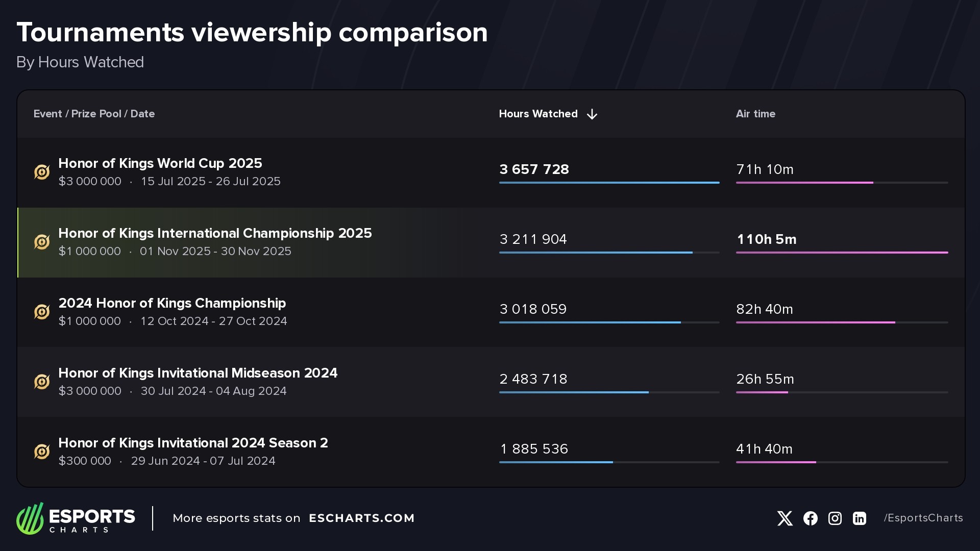
Task: Click the X (Twitter) social icon
Action: (x=785, y=518)
